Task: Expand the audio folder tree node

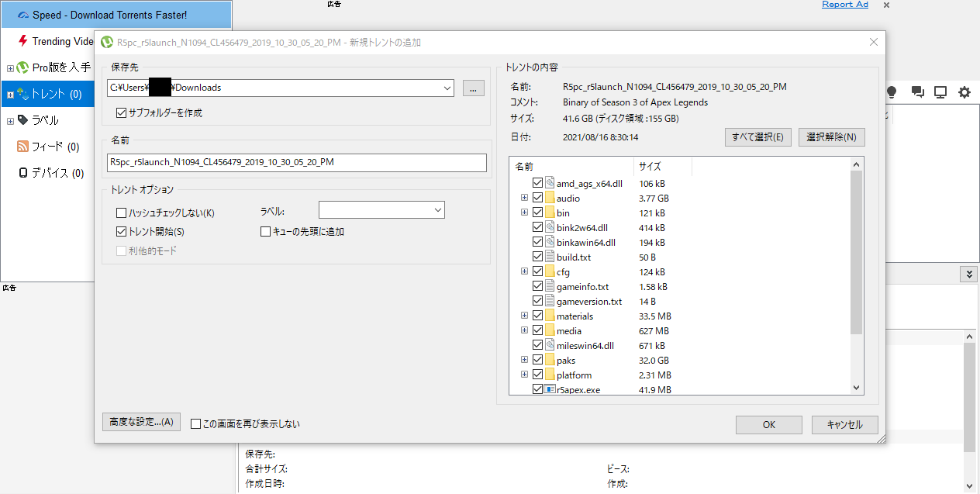Action: (525, 198)
